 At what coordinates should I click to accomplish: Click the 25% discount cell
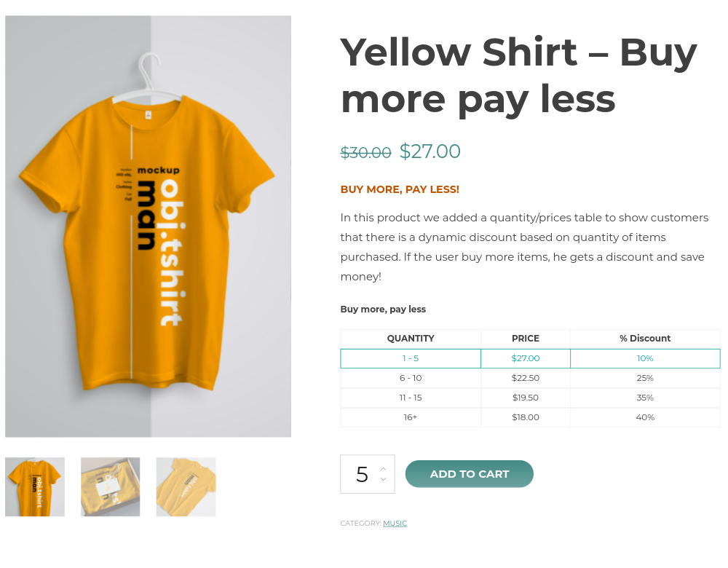point(645,378)
